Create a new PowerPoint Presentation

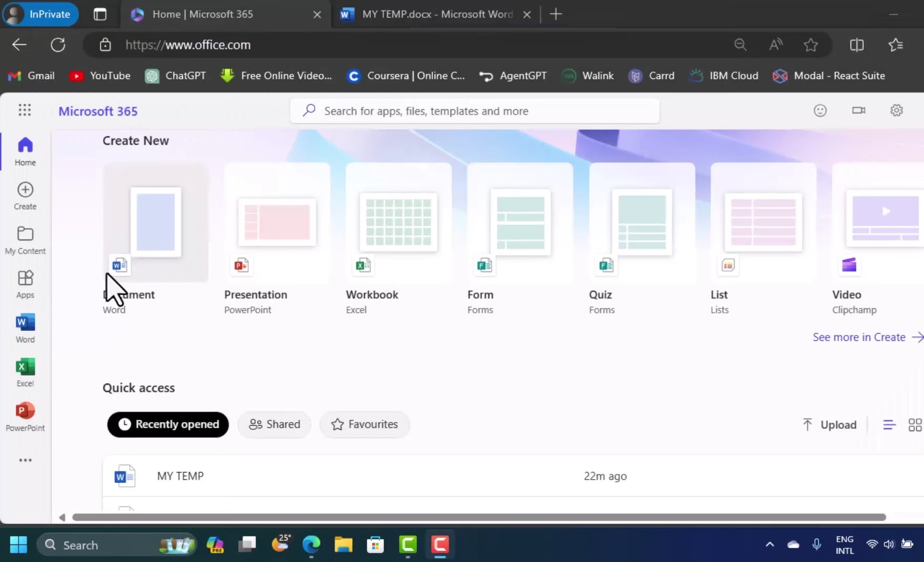[277, 223]
